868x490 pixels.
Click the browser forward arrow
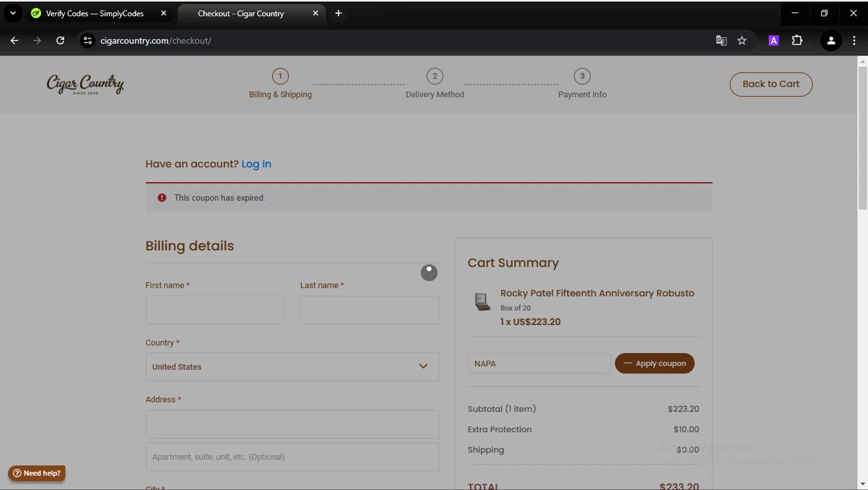click(37, 40)
